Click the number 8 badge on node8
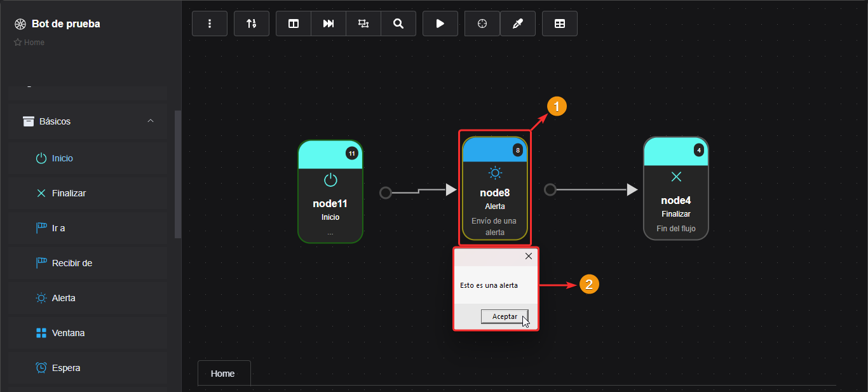The height and width of the screenshot is (392, 868). [x=518, y=151]
